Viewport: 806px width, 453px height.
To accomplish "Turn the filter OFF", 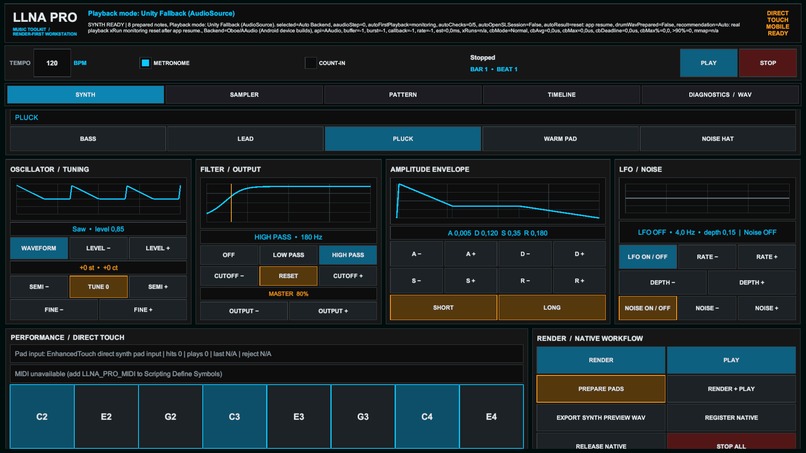I will coord(229,255).
